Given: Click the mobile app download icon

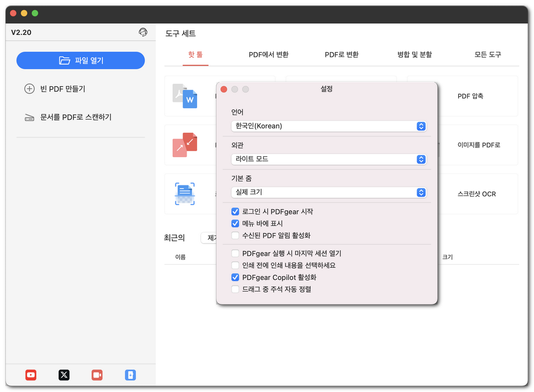Looking at the screenshot, I should [130, 375].
